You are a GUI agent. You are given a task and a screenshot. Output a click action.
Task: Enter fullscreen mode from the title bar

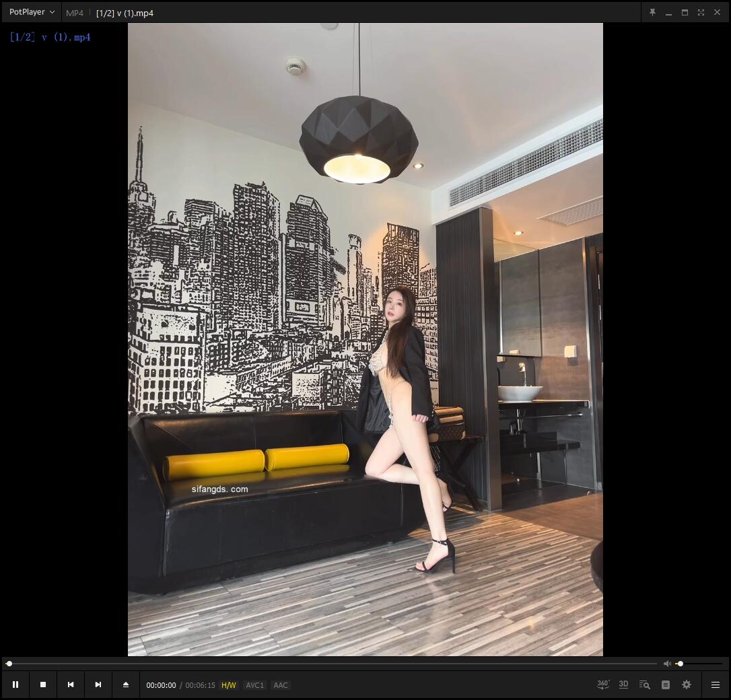[x=701, y=12]
